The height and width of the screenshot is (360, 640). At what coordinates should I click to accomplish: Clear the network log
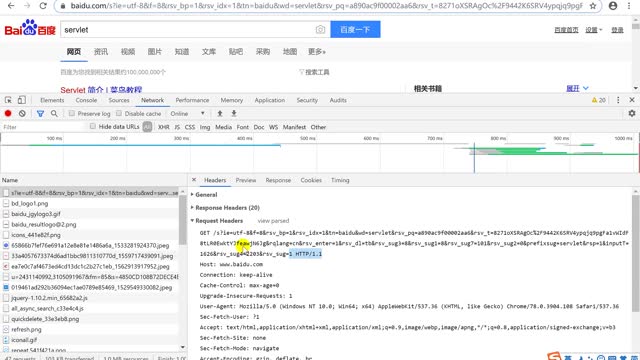pos(22,113)
